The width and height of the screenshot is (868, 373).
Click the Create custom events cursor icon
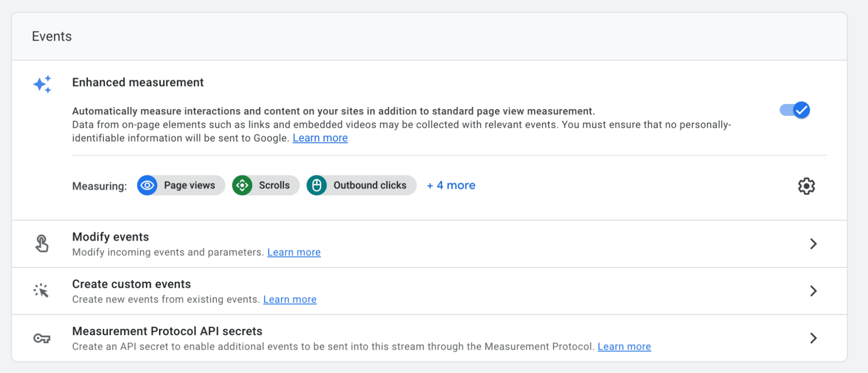click(42, 290)
